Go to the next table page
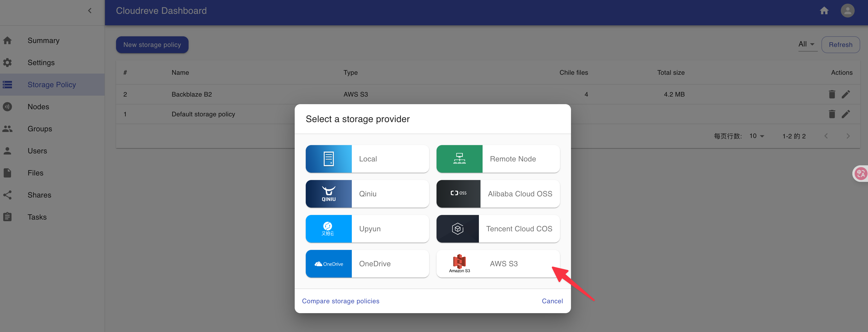This screenshot has height=332, width=868. click(848, 136)
